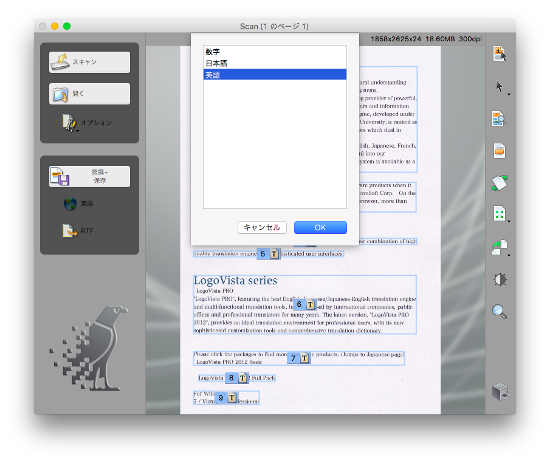Click the deskew page green arrows icon
550x463 pixels.
[499, 183]
